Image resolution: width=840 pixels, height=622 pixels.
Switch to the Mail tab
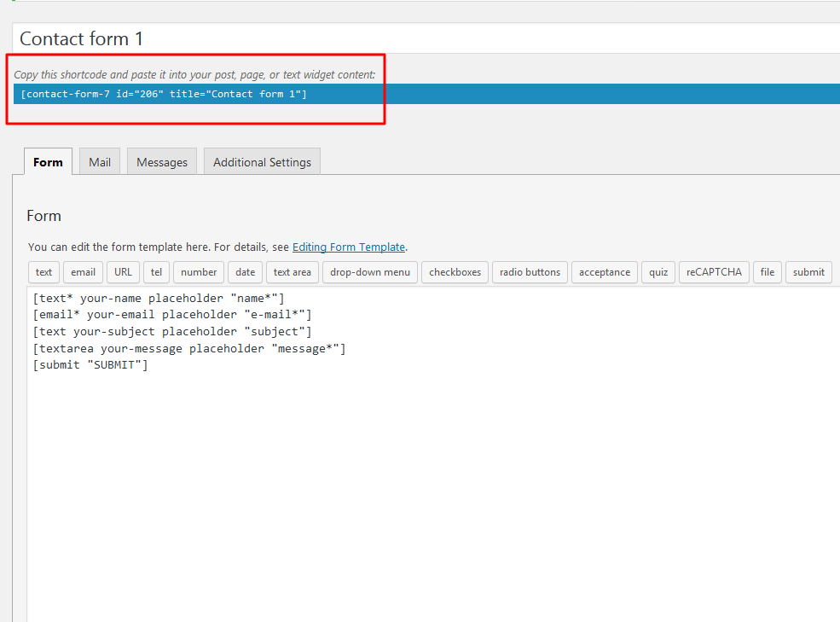coord(100,162)
